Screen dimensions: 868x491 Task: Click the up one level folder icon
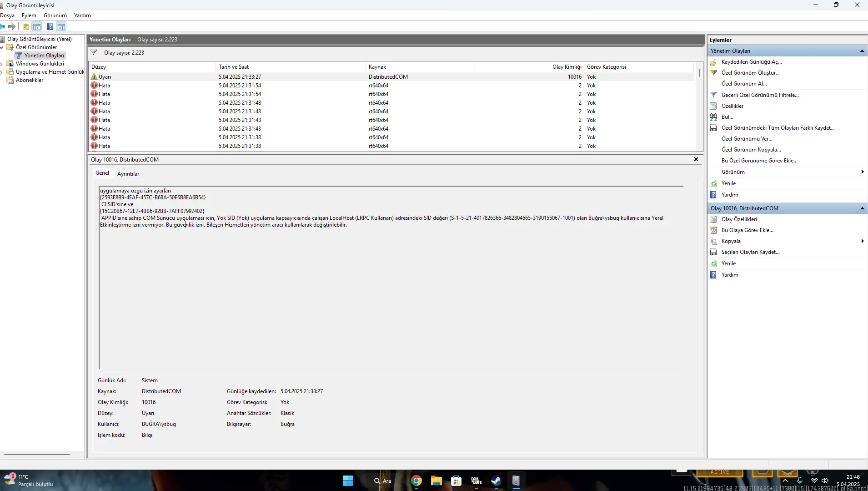click(26, 26)
